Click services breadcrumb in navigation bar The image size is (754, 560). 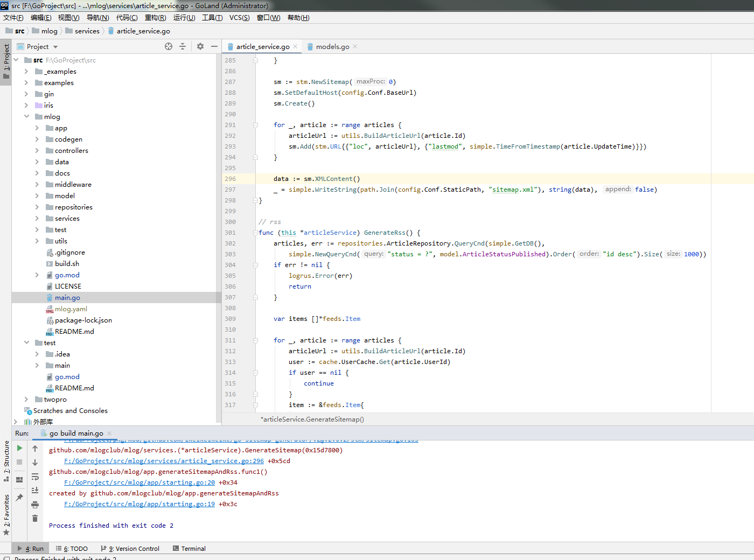tap(82, 31)
